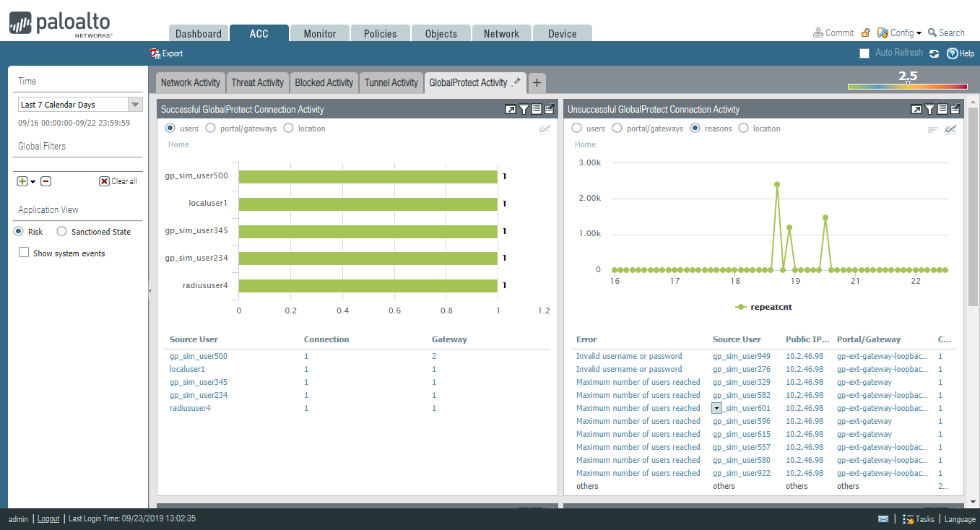Remove global filter with minus icon
The height and width of the screenshot is (530, 980).
pyautogui.click(x=45, y=181)
